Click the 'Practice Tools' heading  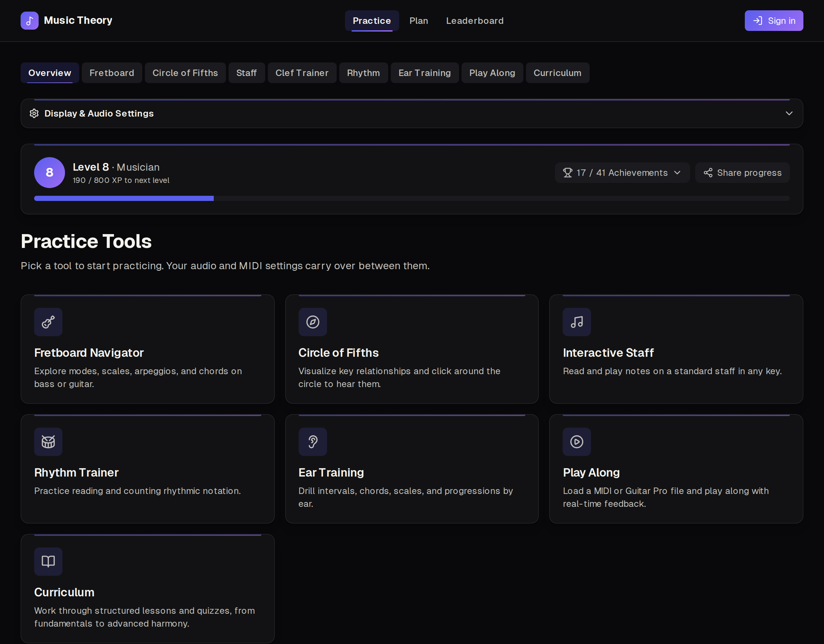coord(86,241)
